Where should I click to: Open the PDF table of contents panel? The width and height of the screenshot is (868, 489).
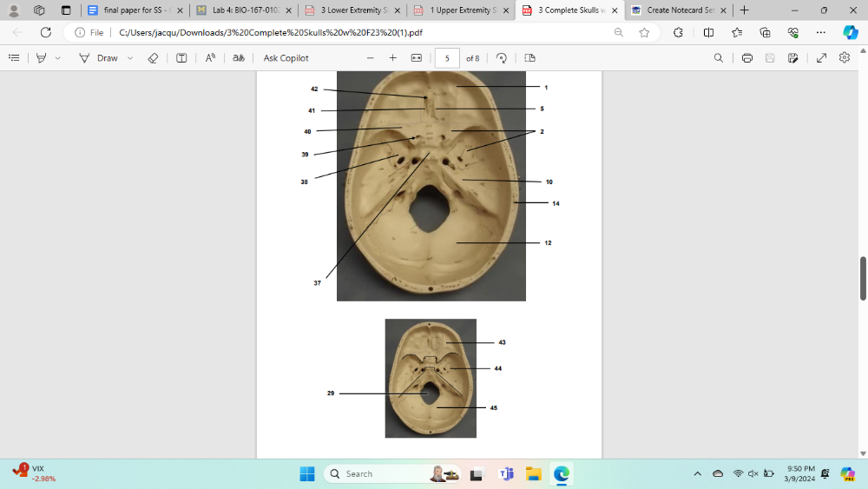point(14,58)
